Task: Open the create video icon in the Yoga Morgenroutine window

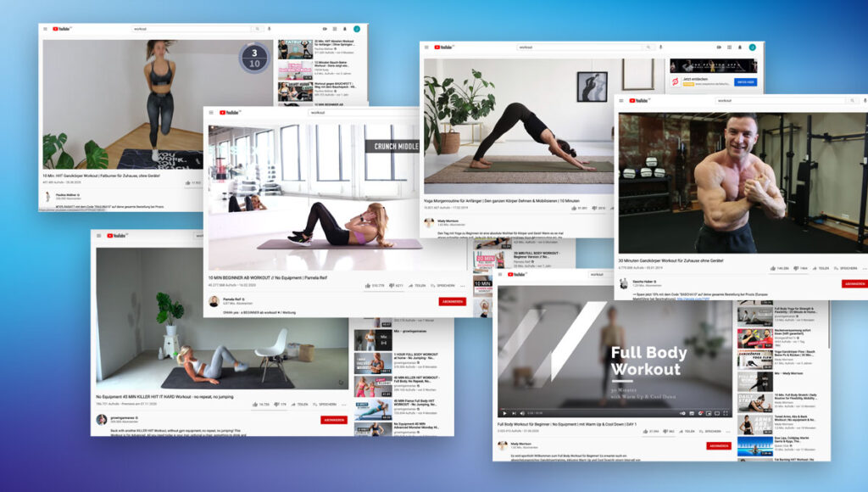Action: (x=719, y=48)
